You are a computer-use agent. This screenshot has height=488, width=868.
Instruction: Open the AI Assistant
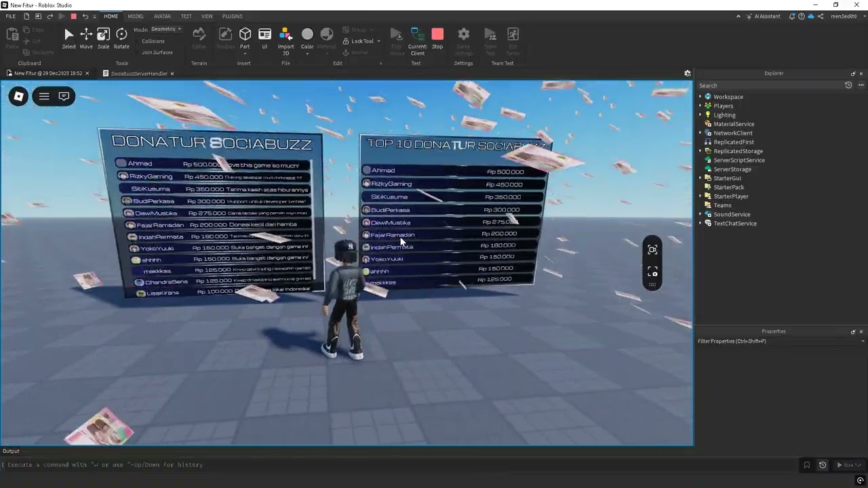pos(763,16)
